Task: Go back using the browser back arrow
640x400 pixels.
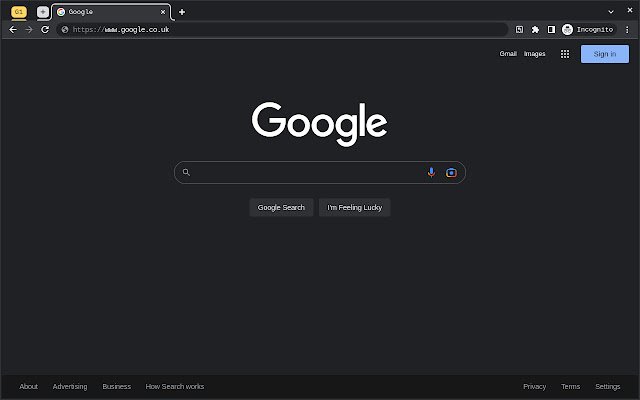Action: [13, 29]
